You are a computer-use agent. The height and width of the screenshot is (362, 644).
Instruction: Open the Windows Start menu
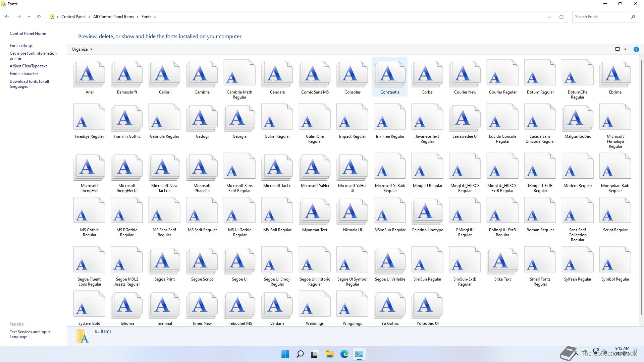pos(285,354)
